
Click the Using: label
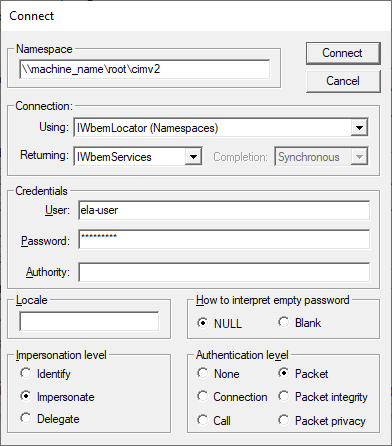[x=54, y=127]
